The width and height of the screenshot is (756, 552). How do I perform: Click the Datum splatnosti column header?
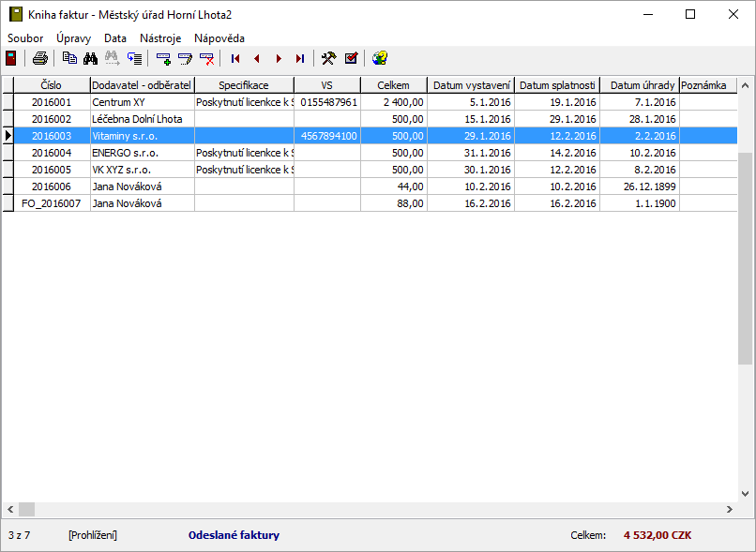pos(557,85)
